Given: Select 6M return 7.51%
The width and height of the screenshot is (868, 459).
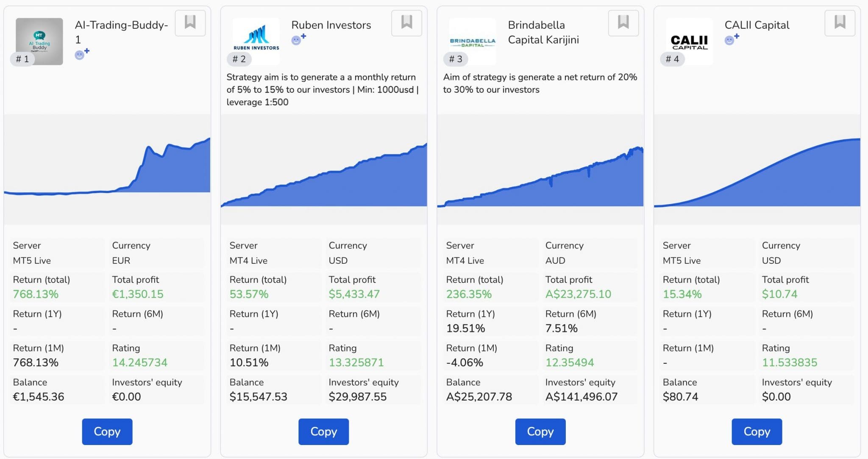Looking at the screenshot, I should 561,328.
